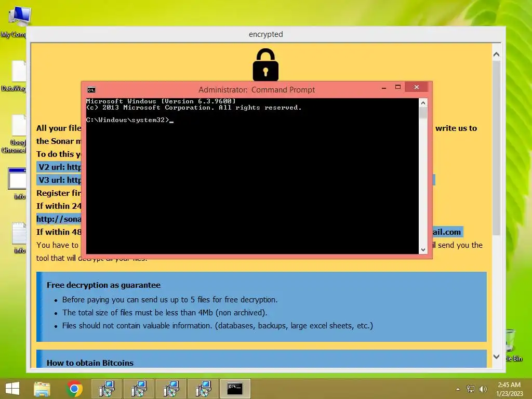Screen dimensions: 532x399
Task: Click scroll down arrow in encrypted window
Action: point(496,356)
